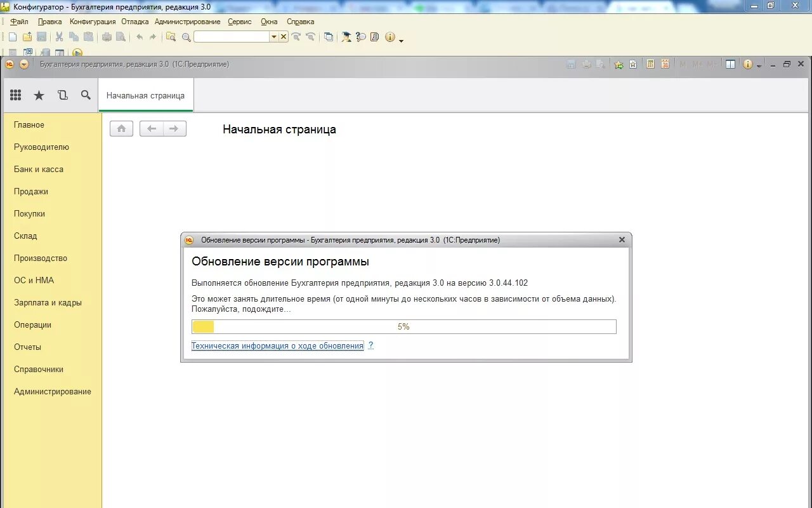Screen dimensions: 812x508
Task: Open the sections menu grid icon
Action: tap(16, 95)
